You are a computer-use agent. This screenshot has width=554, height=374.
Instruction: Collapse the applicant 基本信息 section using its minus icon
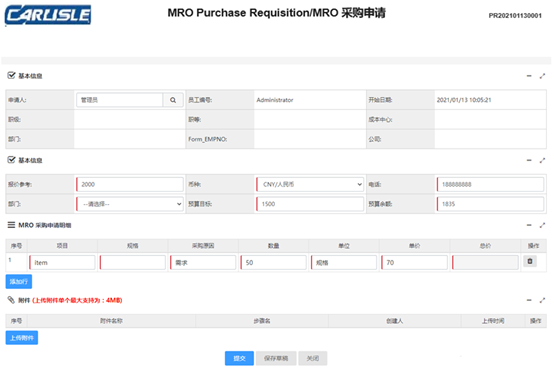click(529, 76)
